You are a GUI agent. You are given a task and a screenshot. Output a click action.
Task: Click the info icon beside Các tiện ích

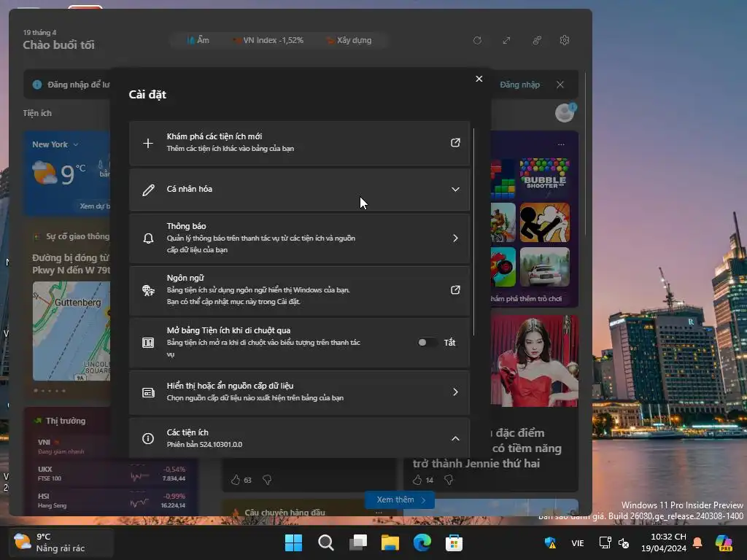148,438
